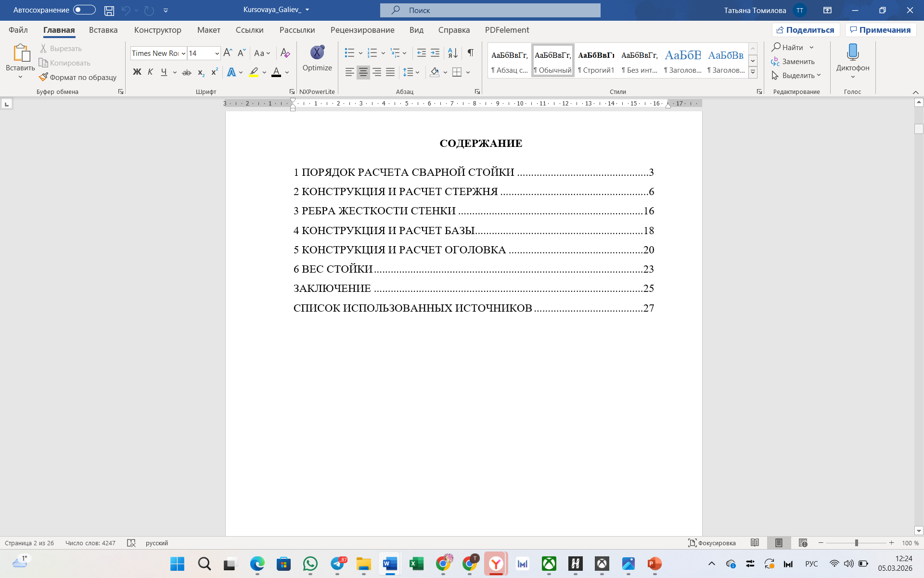Click the Поделиться share button
Viewport: 924px width, 578px height.
pyautogui.click(x=806, y=30)
